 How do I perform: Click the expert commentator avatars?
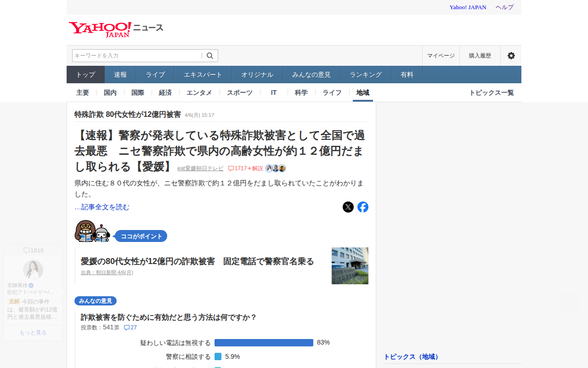[276, 168]
